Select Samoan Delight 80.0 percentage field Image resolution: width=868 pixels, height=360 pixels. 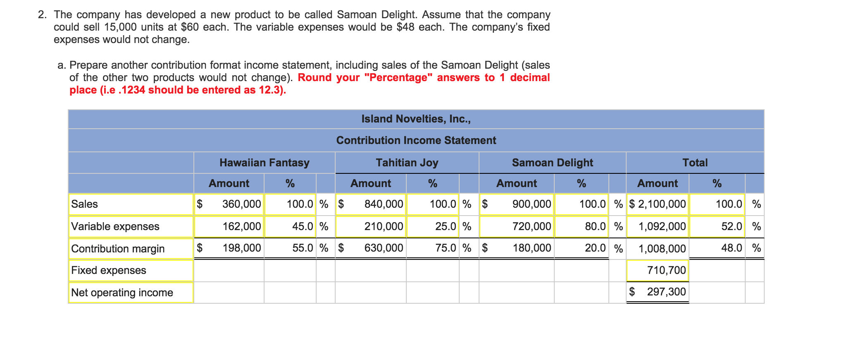coord(582,226)
